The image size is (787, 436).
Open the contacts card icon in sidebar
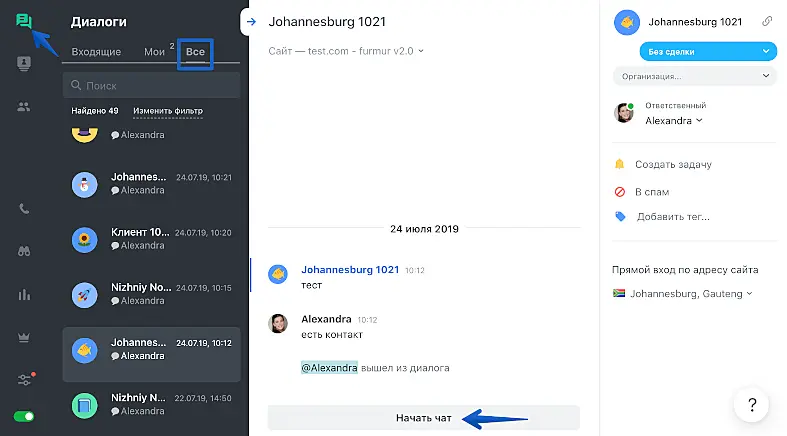24,64
